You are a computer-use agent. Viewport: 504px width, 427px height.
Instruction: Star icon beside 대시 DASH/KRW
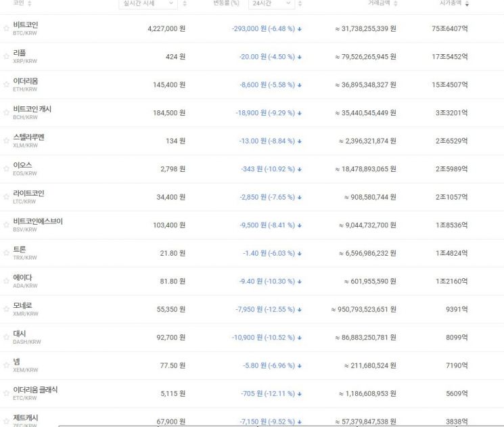click(x=6, y=337)
